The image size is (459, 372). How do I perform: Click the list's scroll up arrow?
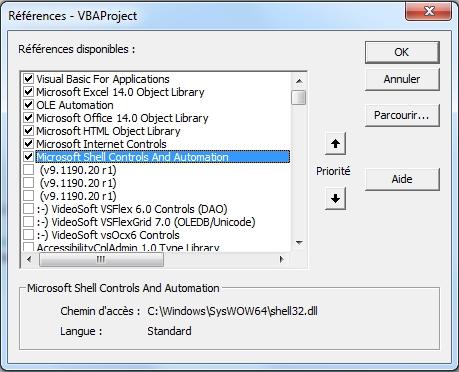299,81
